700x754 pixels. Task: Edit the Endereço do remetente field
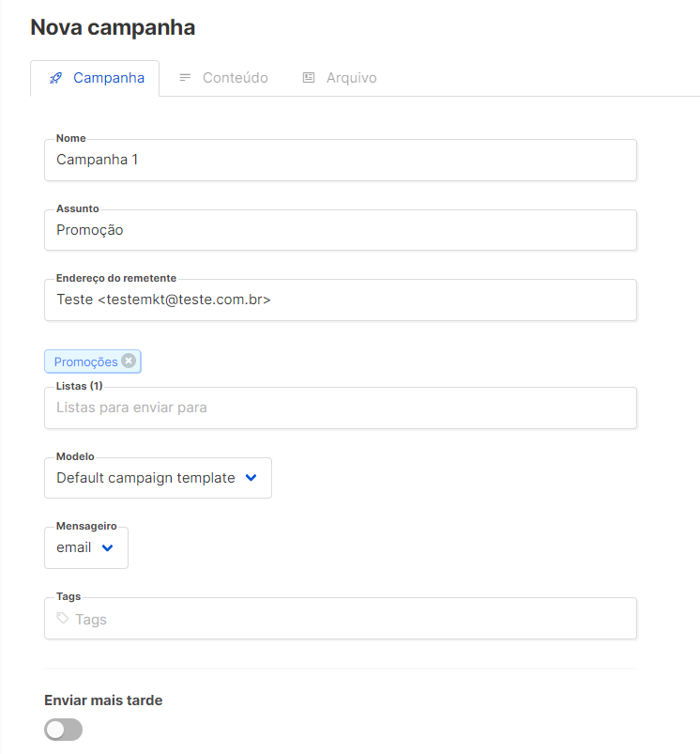point(341,300)
